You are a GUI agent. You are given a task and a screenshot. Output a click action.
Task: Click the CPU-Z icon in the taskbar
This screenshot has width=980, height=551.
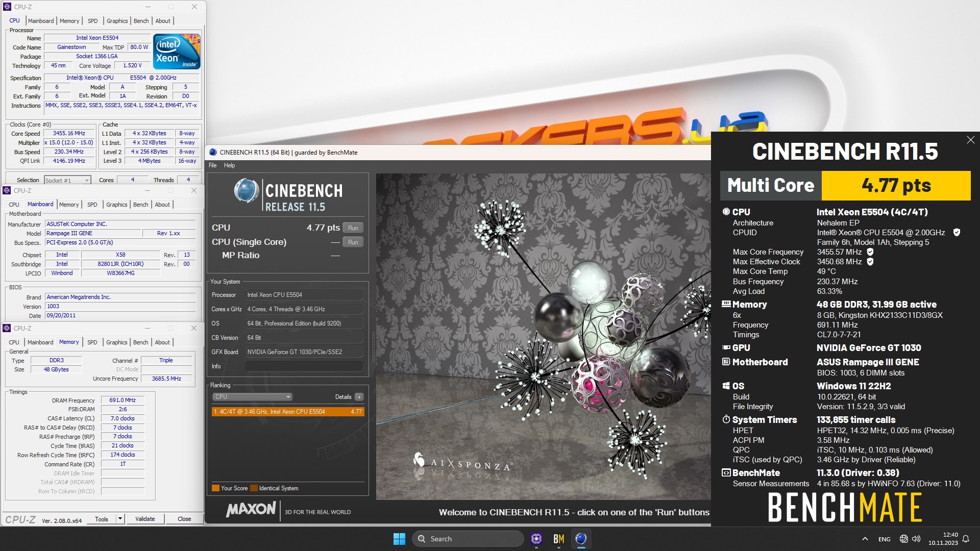(x=536, y=539)
